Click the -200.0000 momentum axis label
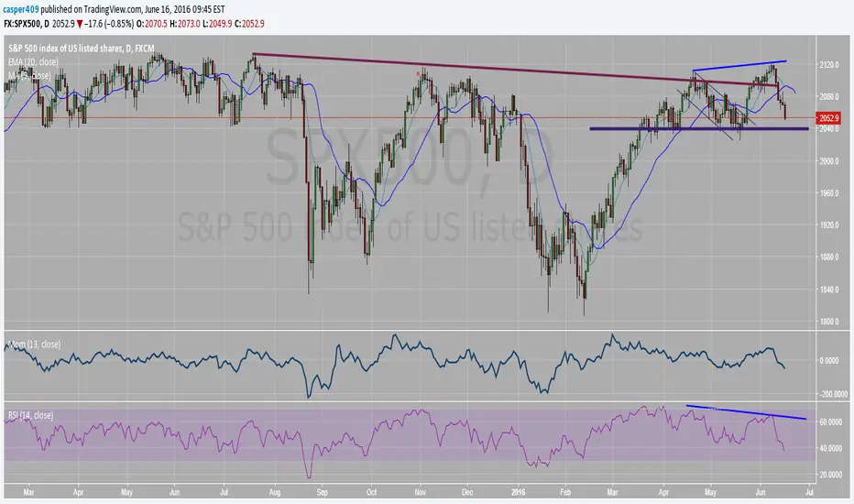The image size is (854, 504). pos(833,394)
